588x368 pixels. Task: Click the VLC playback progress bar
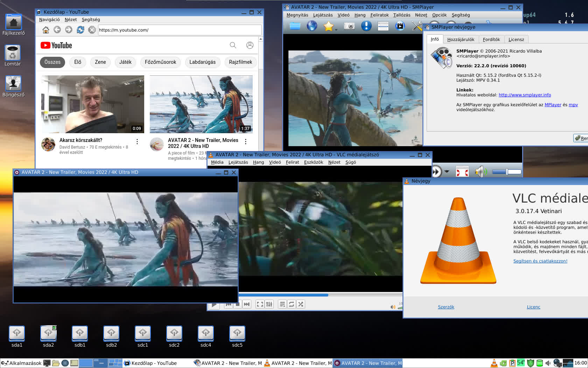click(x=320, y=295)
